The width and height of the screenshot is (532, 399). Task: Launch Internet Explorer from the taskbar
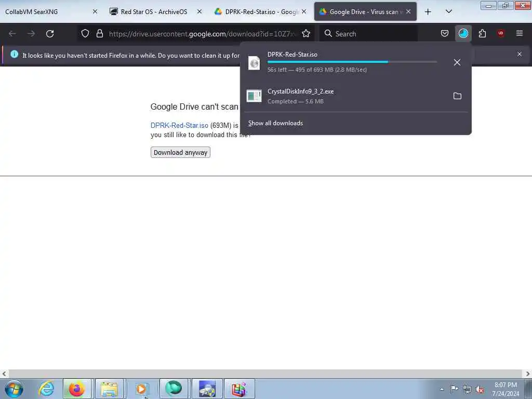pyautogui.click(x=46, y=389)
